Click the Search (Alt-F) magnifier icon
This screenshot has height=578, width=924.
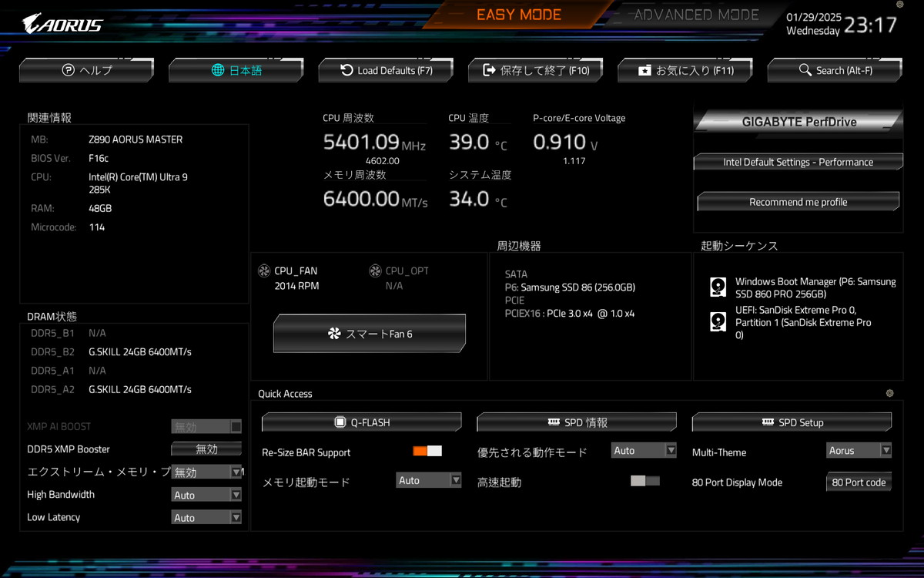(x=805, y=70)
